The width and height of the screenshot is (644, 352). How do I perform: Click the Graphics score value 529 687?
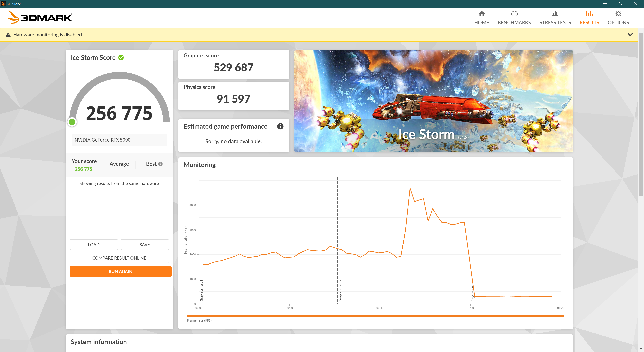coord(234,67)
